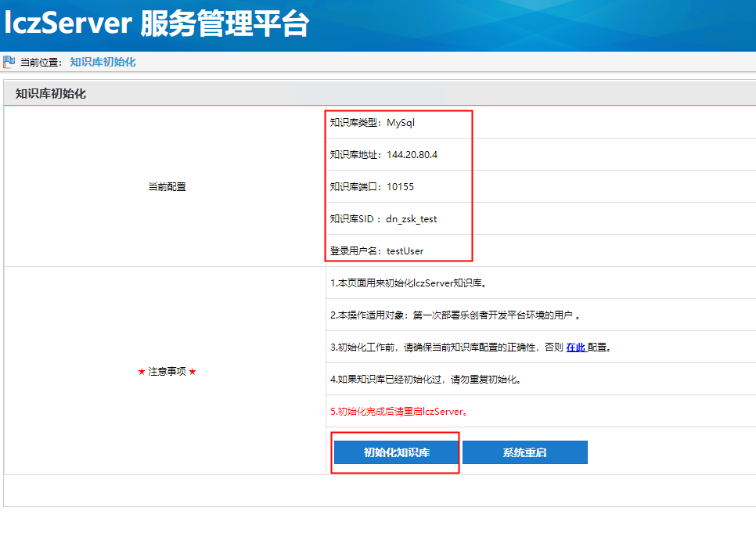Click the 知识库类型 MySql row

tap(378, 123)
